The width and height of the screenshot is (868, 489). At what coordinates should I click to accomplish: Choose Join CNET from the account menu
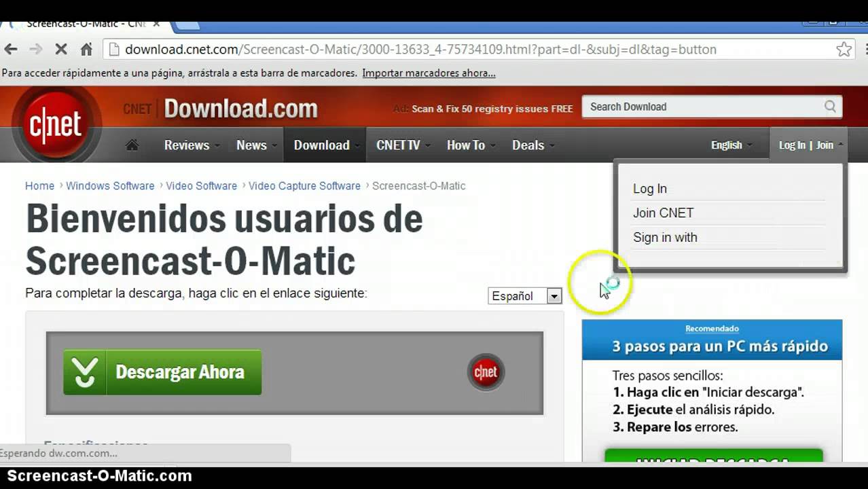coord(664,213)
